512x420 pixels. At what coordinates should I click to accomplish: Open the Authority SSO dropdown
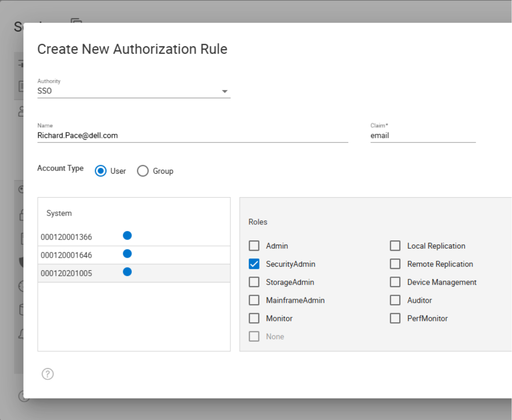[134, 91]
